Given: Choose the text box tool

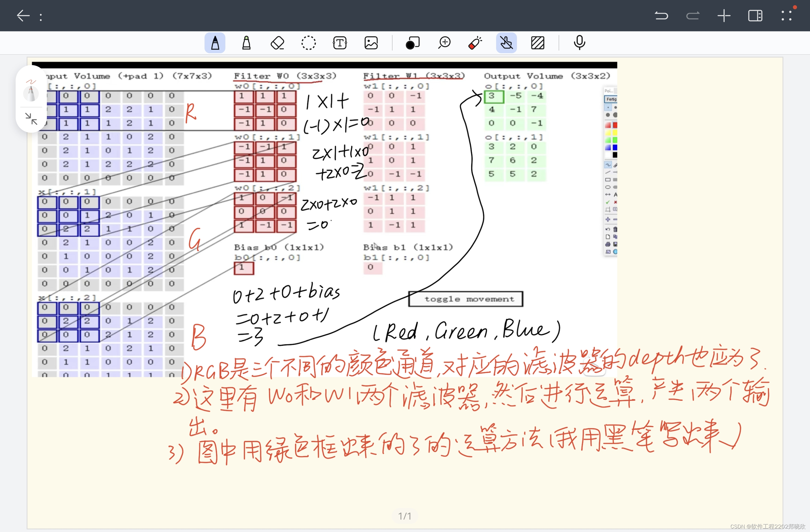Looking at the screenshot, I should click(340, 43).
